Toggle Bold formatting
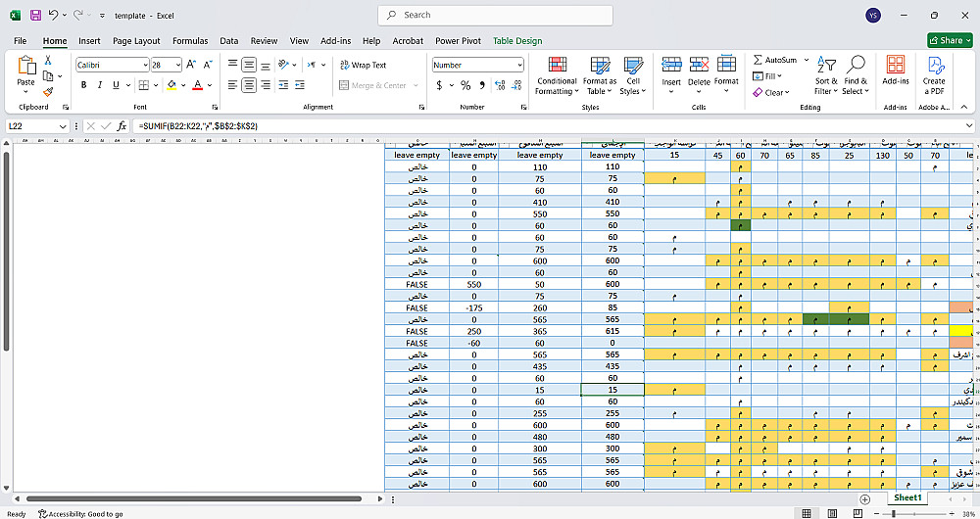980x519 pixels. 84,85
